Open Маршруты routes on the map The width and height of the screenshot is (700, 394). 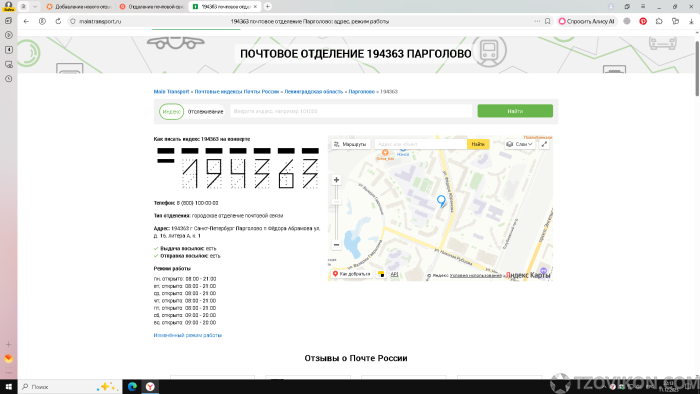pos(351,144)
